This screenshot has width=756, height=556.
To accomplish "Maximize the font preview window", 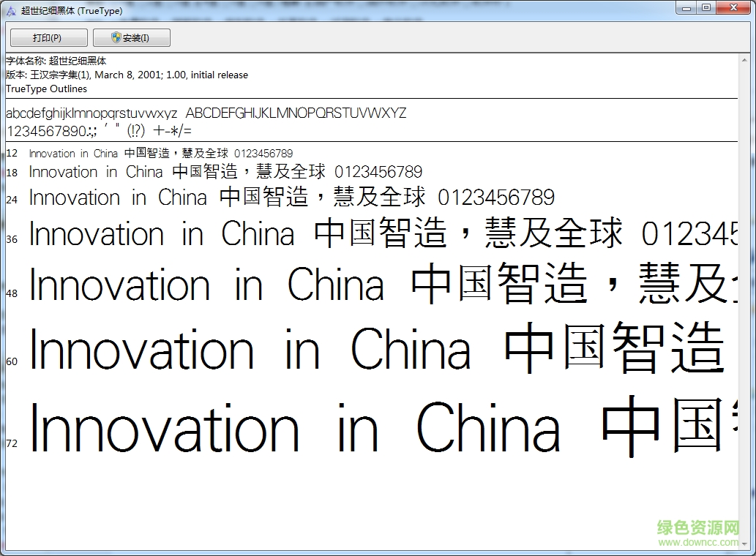I will [706, 8].
